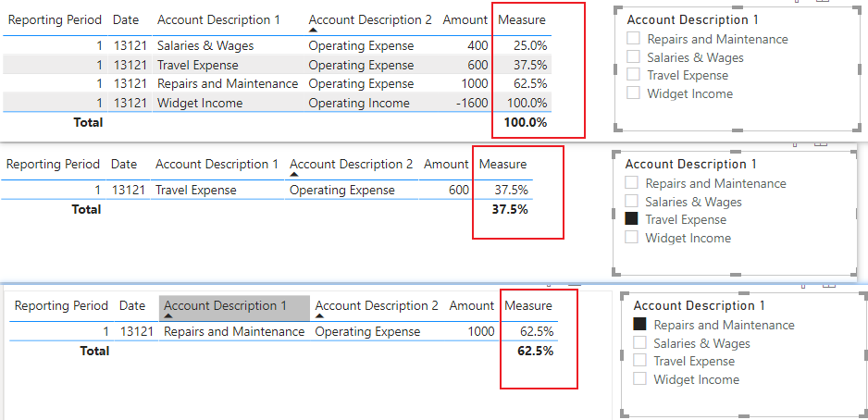Sort the top table by the Amount header
Screen dimensions: 868x420
tap(465, 20)
